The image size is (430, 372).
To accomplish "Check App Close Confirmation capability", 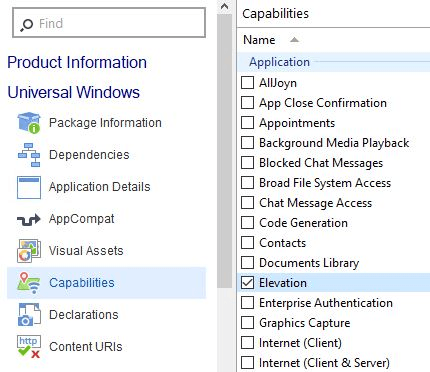I will click(247, 103).
